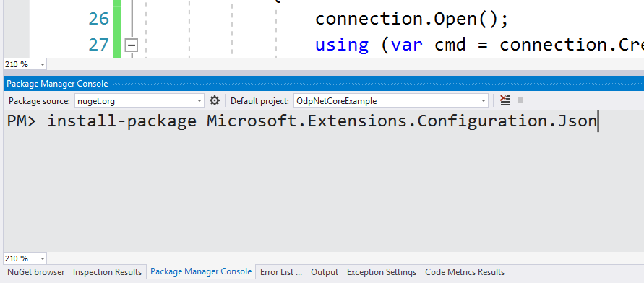Collapse the code block at line 27
This screenshot has width=644, height=283.
pyautogui.click(x=131, y=45)
